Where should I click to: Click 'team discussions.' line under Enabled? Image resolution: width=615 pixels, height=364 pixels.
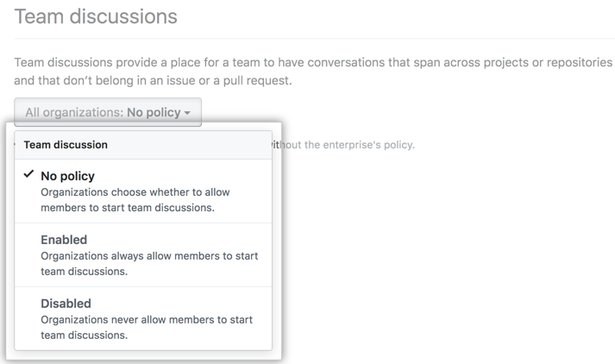point(84,272)
